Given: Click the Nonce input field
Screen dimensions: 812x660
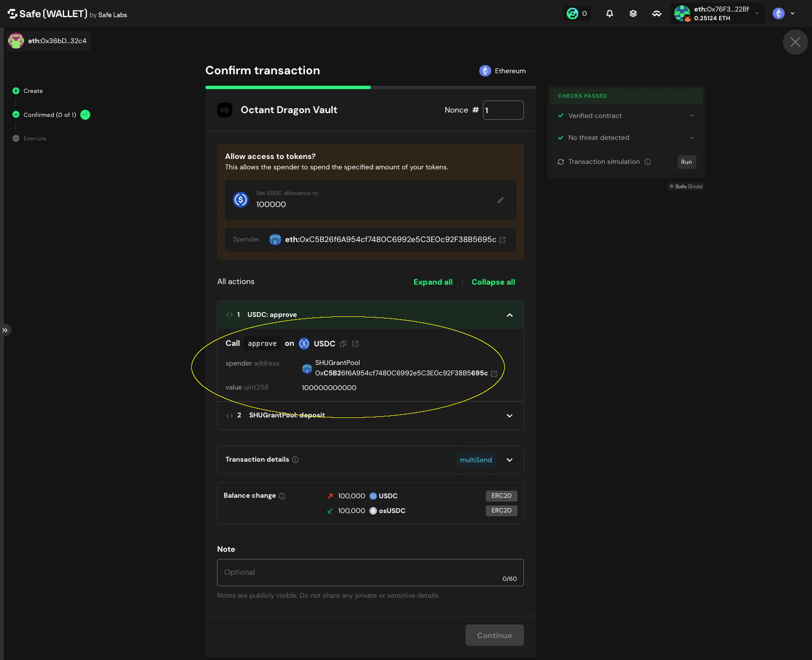Looking at the screenshot, I should point(503,110).
